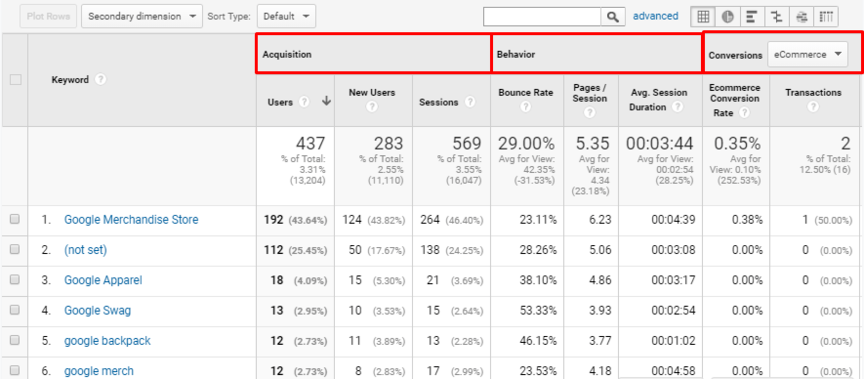The height and width of the screenshot is (379, 864).
Task: Check the google merch row checkbox
Action: pyautogui.click(x=15, y=370)
